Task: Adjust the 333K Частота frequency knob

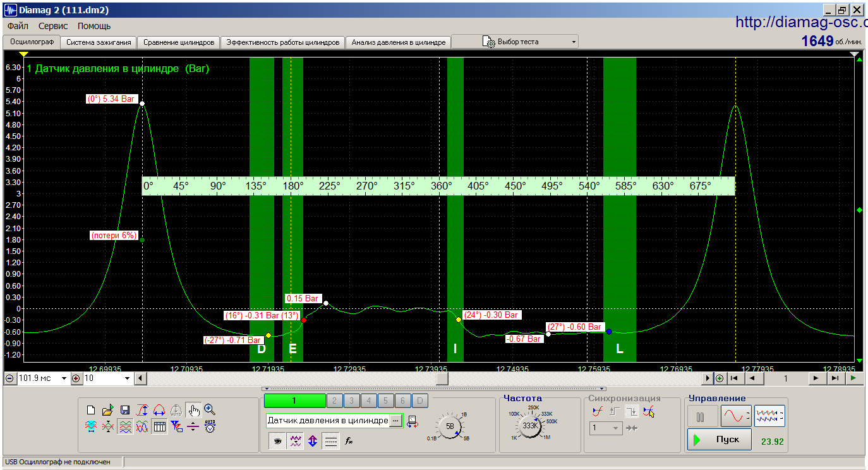Action: 531,426
